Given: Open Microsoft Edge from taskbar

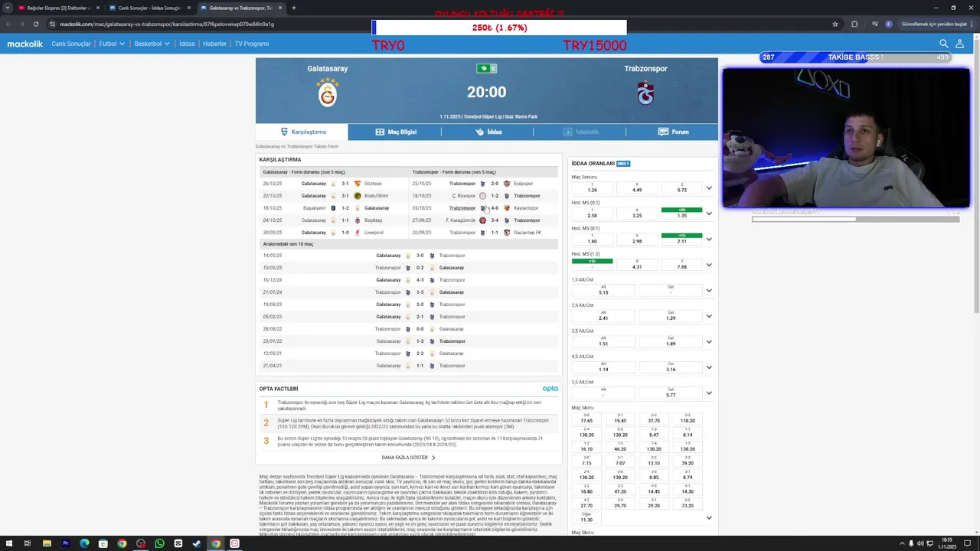Looking at the screenshot, I should (84, 543).
